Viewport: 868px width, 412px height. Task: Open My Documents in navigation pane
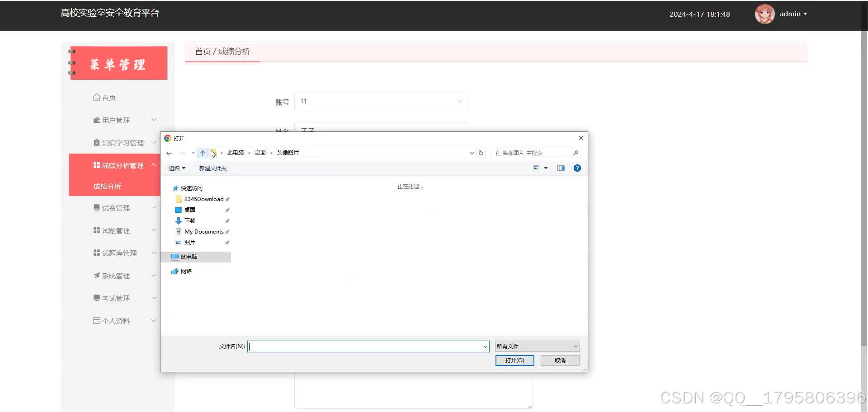tap(203, 231)
